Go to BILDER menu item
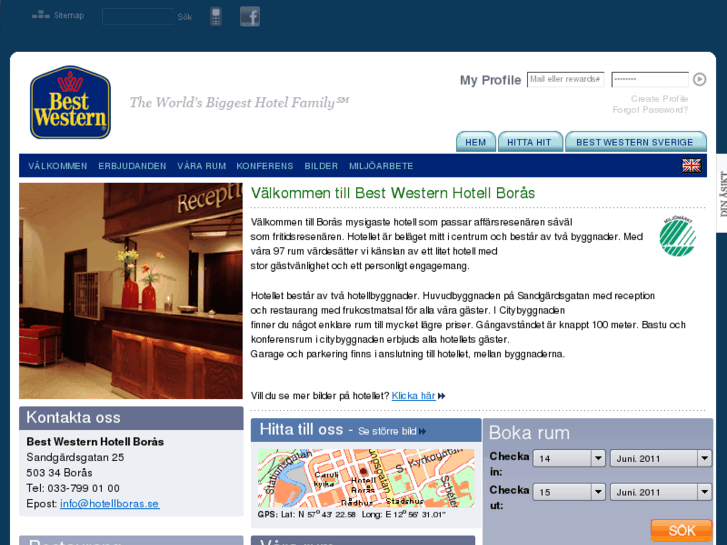Screen dimensions: 727x545 (x=321, y=166)
